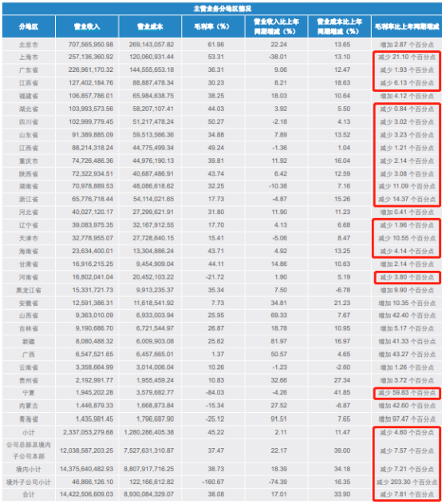The height and width of the screenshot is (504, 442).
Task: Click the 安徽省 row label
Action: click(29, 303)
